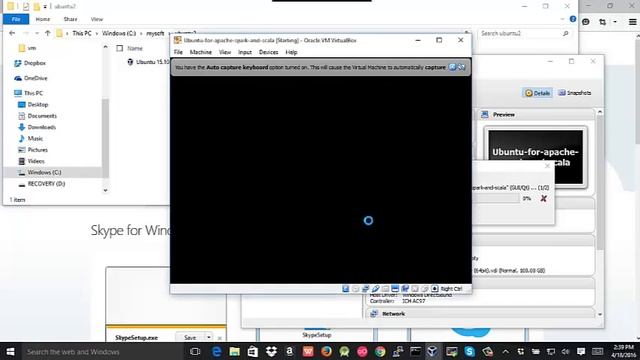640x360 pixels.
Task: Click the shared folders indicator in VM status bar
Action: 385,289
